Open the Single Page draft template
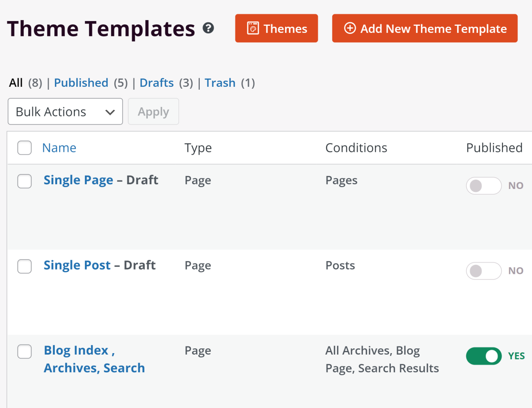Viewport: 532px width, 408px height. (x=78, y=180)
